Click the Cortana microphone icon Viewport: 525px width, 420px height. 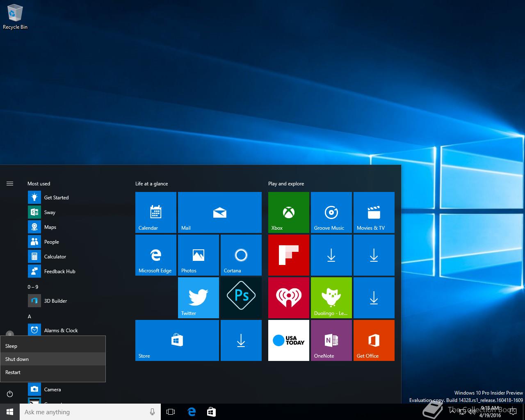tap(153, 412)
